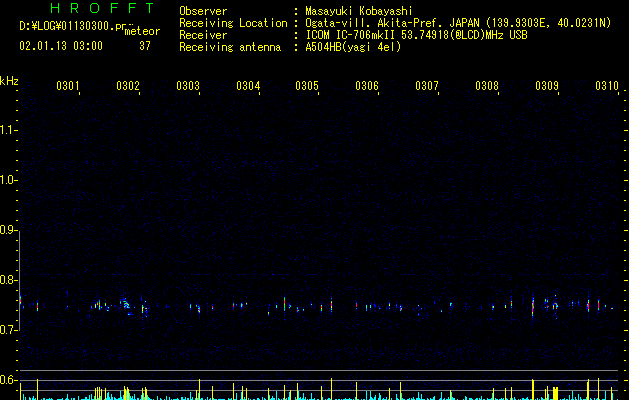Click the 0309 time marker
Image resolution: width=629 pixels, height=400 pixels.
[x=547, y=85]
